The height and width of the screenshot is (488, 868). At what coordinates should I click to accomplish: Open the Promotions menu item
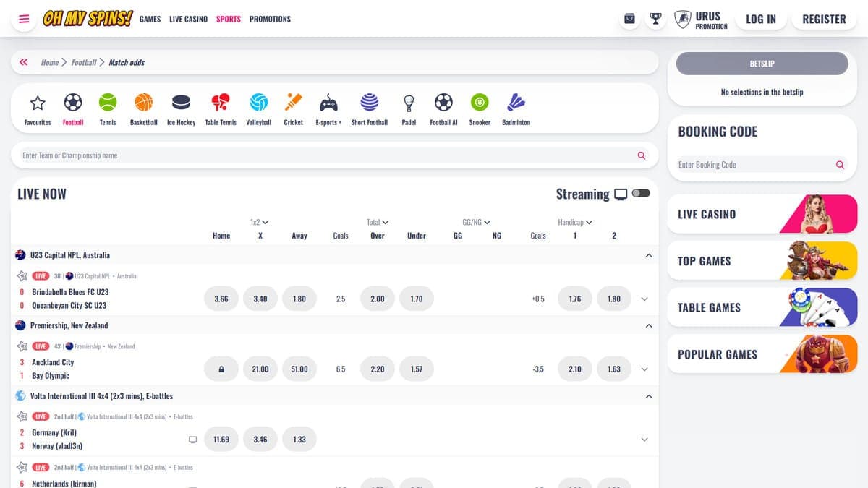click(x=270, y=19)
